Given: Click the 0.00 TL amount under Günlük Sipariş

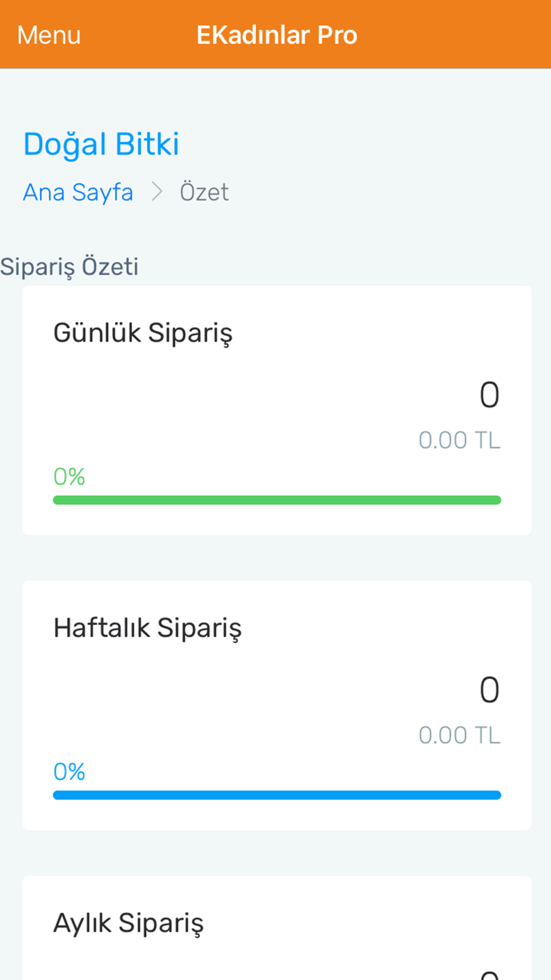Looking at the screenshot, I should [x=459, y=440].
